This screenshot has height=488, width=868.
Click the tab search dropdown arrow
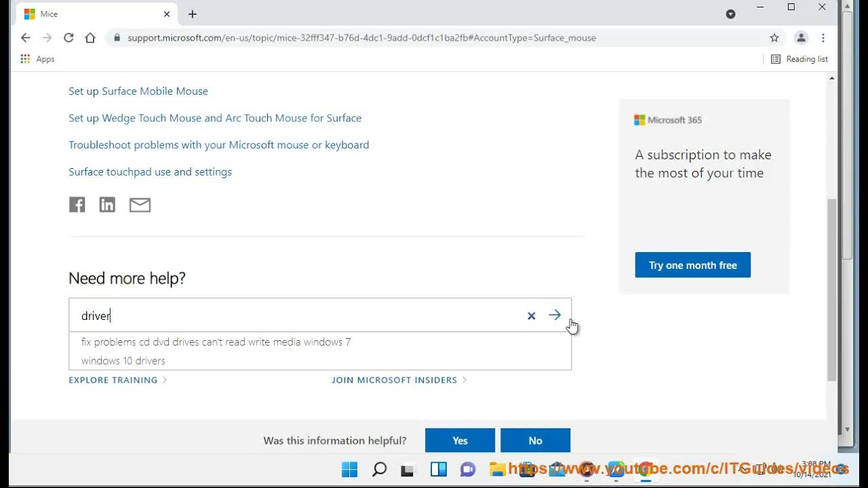tap(730, 14)
